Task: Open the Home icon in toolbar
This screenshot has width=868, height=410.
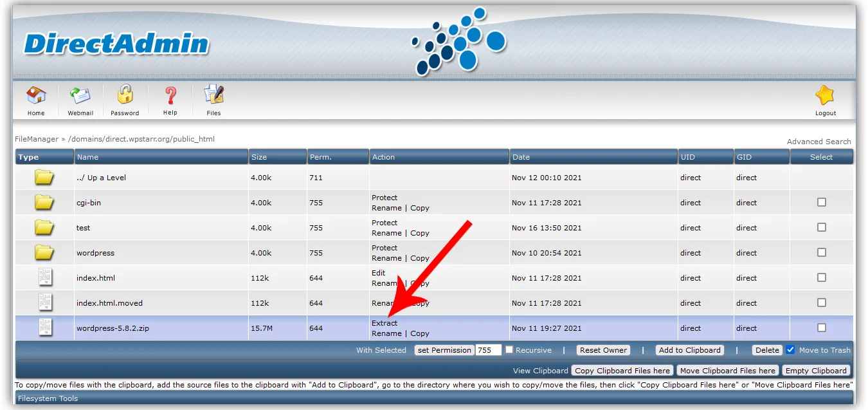Action: click(x=36, y=96)
